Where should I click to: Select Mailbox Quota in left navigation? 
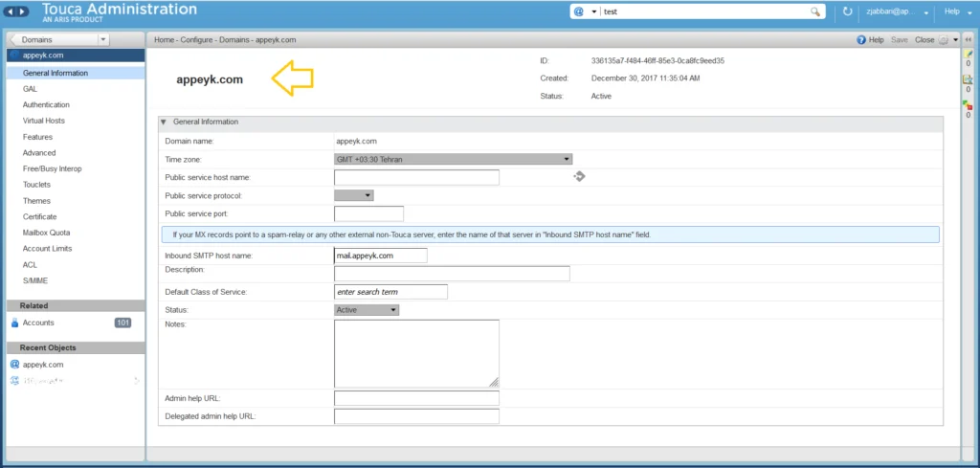[x=46, y=233]
